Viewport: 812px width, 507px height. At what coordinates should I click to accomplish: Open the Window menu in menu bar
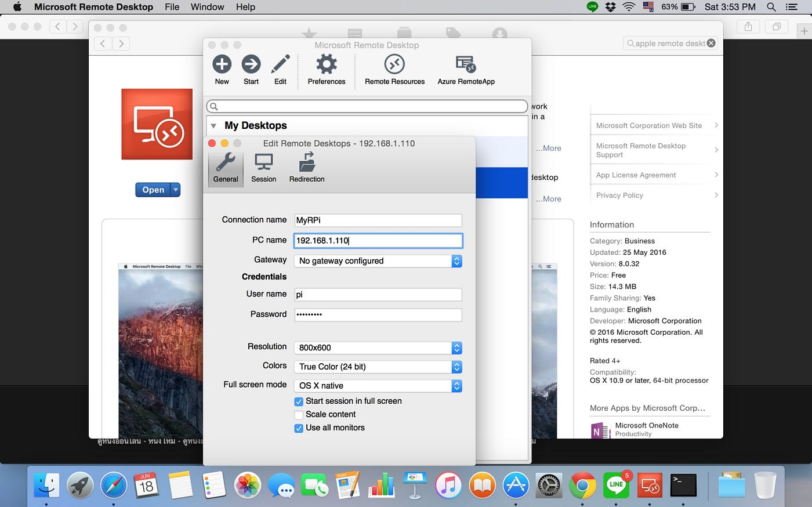tap(207, 7)
